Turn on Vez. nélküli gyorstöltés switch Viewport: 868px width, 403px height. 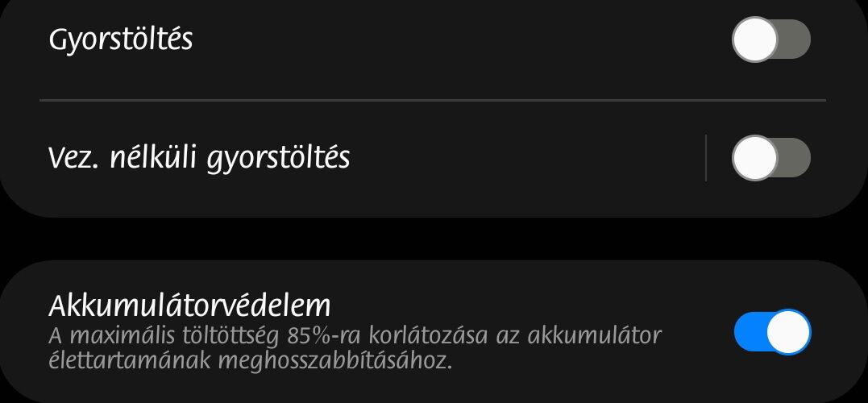pyautogui.click(x=771, y=158)
